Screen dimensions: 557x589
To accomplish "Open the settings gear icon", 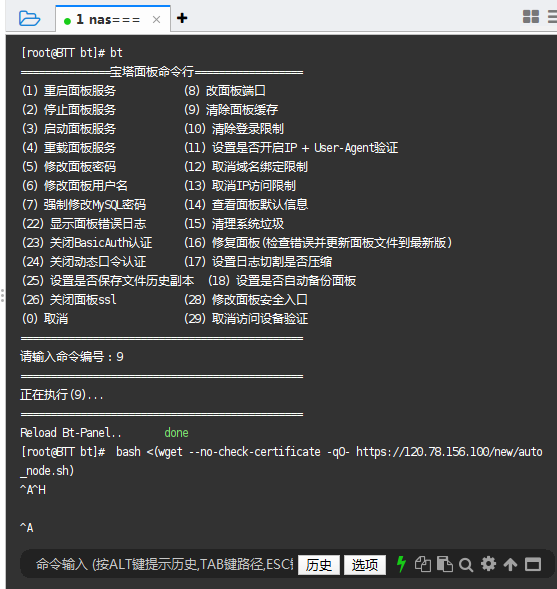I will click(488, 564).
